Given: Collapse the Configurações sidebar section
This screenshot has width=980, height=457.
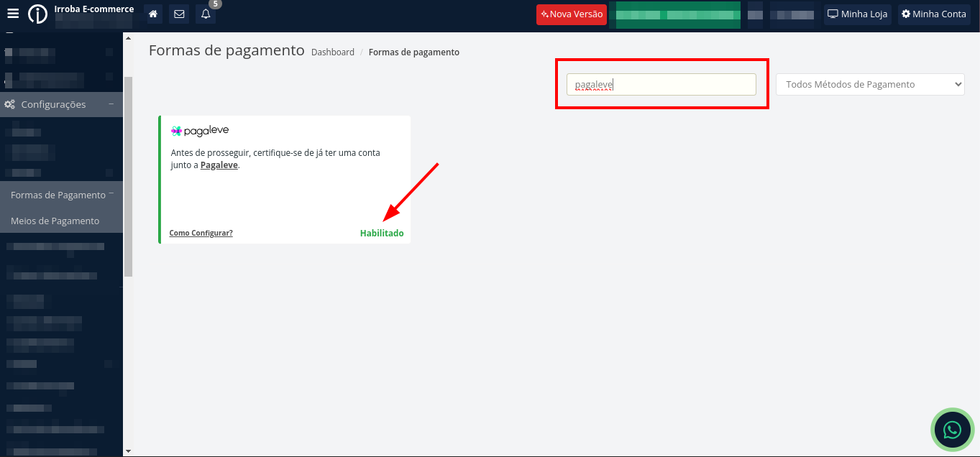Looking at the screenshot, I should coord(62,104).
